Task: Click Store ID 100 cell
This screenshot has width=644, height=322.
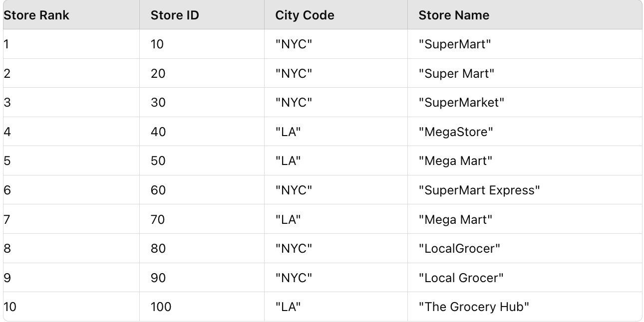Action: (x=161, y=307)
